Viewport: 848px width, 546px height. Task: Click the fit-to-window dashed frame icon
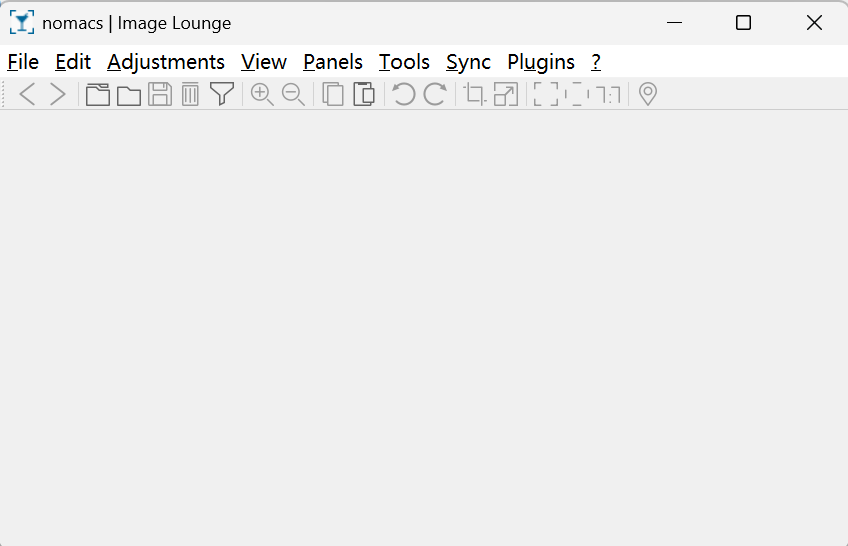[x=577, y=94]
